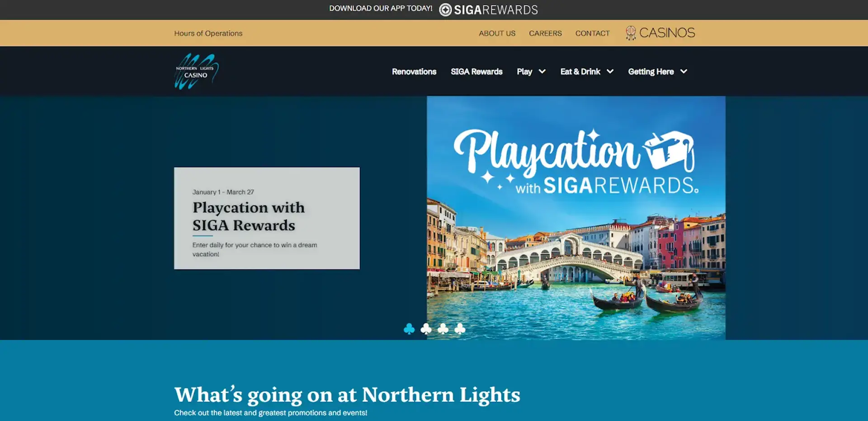Image resolution: width=868 pixels, height=421 pixels.
Task: Open the Playcation Venice promo image
Action: [576, 218]
